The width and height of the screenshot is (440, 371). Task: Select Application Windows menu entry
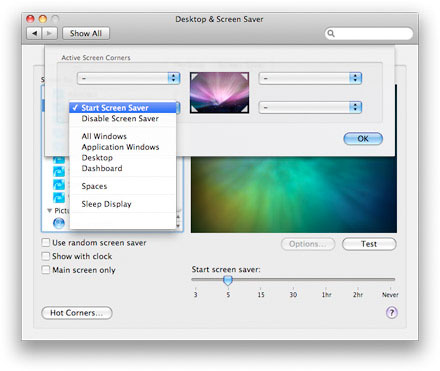[x=123, y=147]
